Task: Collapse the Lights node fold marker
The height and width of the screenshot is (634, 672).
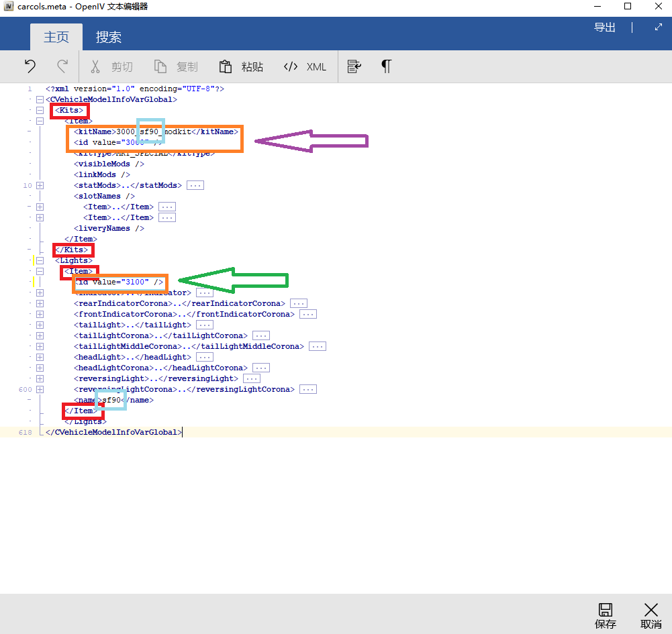Action: tap(40, 260)
